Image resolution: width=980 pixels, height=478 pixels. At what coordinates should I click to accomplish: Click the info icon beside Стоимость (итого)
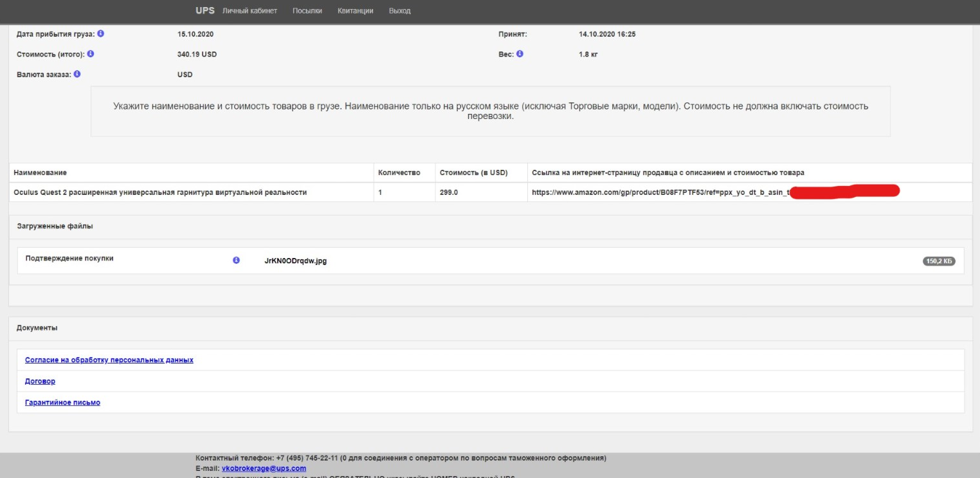pyautogui.click(x=91, y=54)
